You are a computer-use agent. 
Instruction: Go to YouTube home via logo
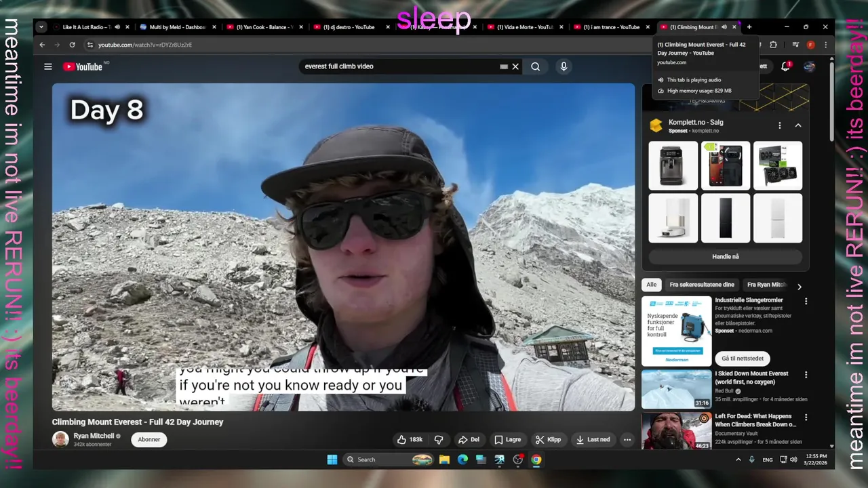(83, 66)
